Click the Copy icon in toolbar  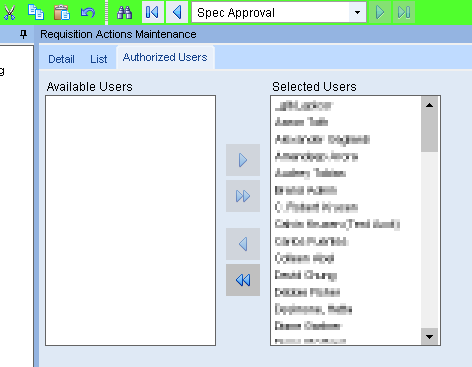[36, 12]
